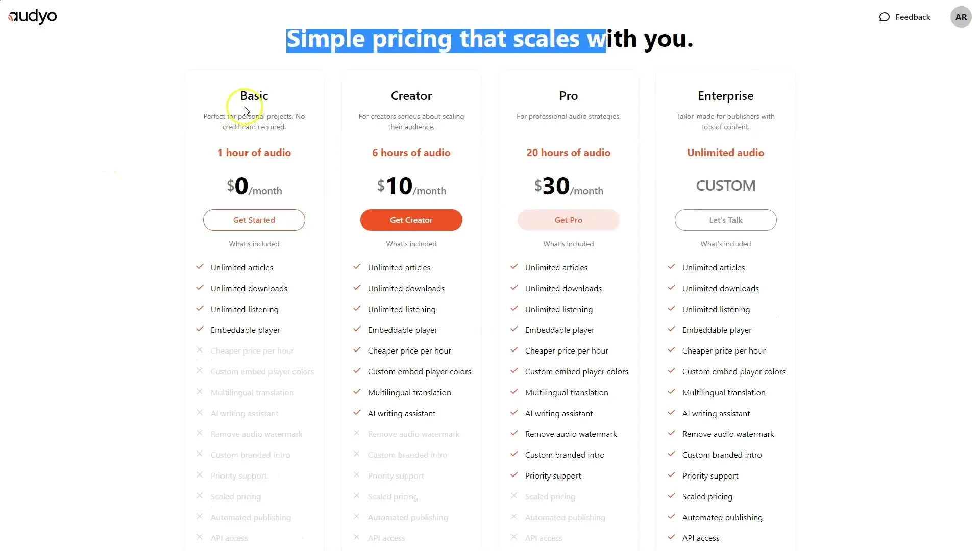Click Get Creator button on Creator plan

pos(411,220)
